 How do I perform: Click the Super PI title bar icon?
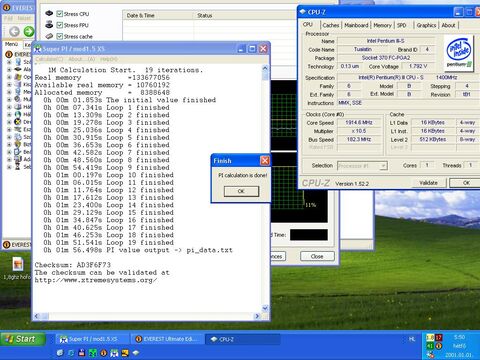38,49
